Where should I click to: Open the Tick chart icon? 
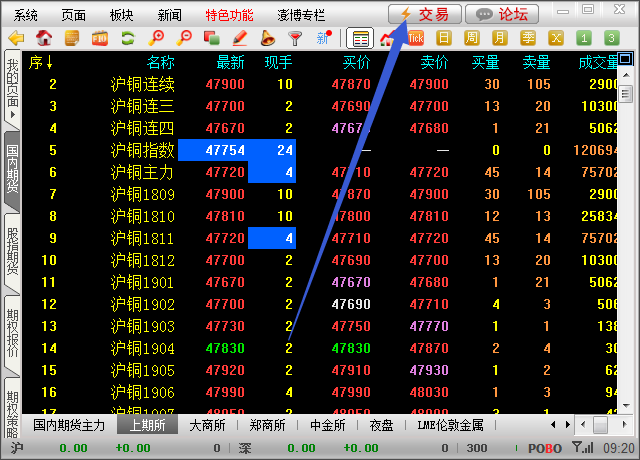(416, 39)
